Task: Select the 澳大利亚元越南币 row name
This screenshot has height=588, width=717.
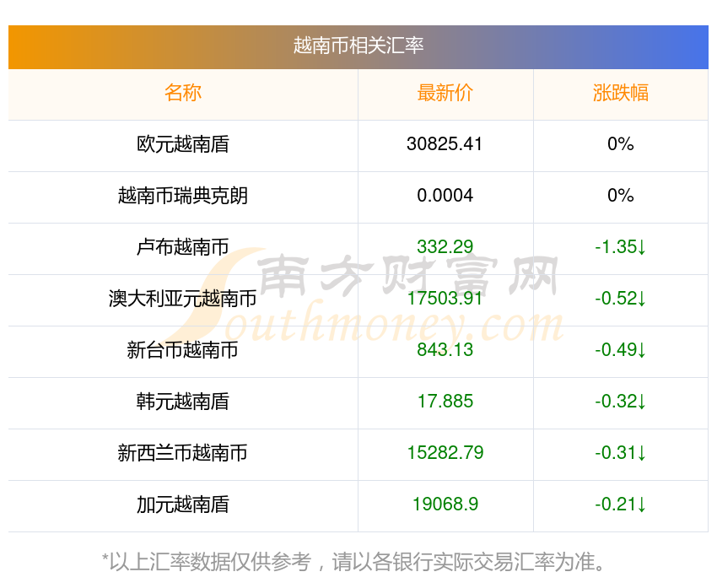Action: coord(183,299)
